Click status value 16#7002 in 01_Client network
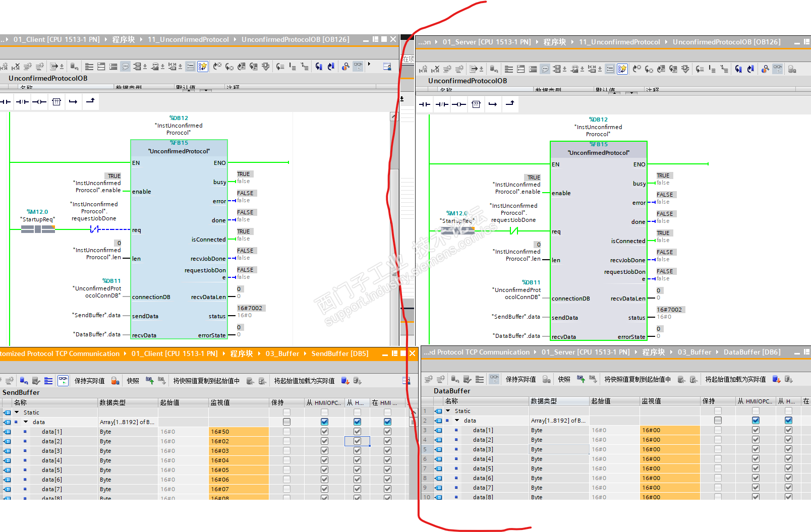Image resolution: width=811 pixels, height=532 pixels. [250, 308]
